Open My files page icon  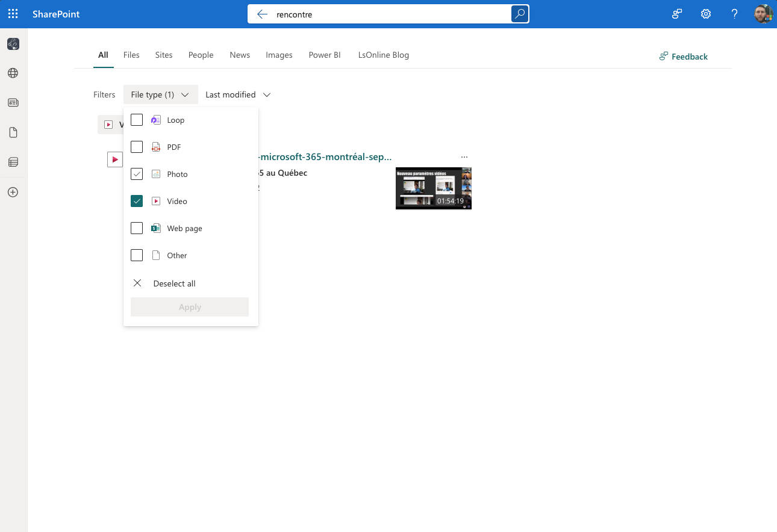pyautogui.click(x=13, y=132)
